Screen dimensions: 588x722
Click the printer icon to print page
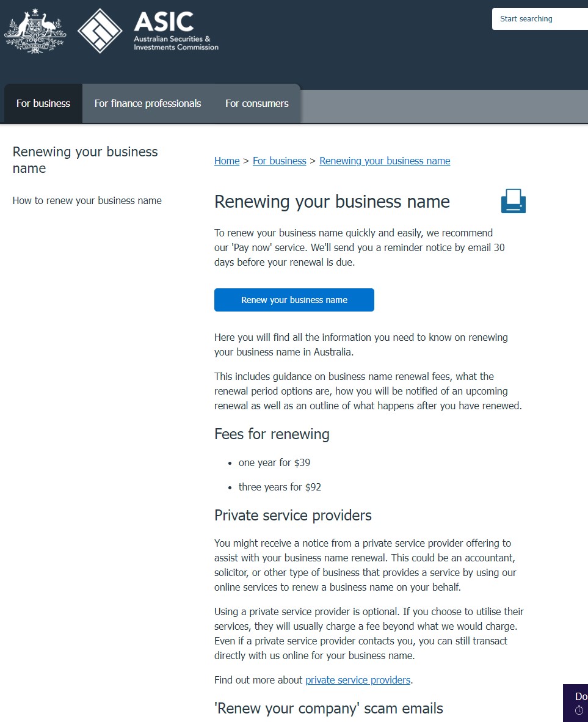513,201
